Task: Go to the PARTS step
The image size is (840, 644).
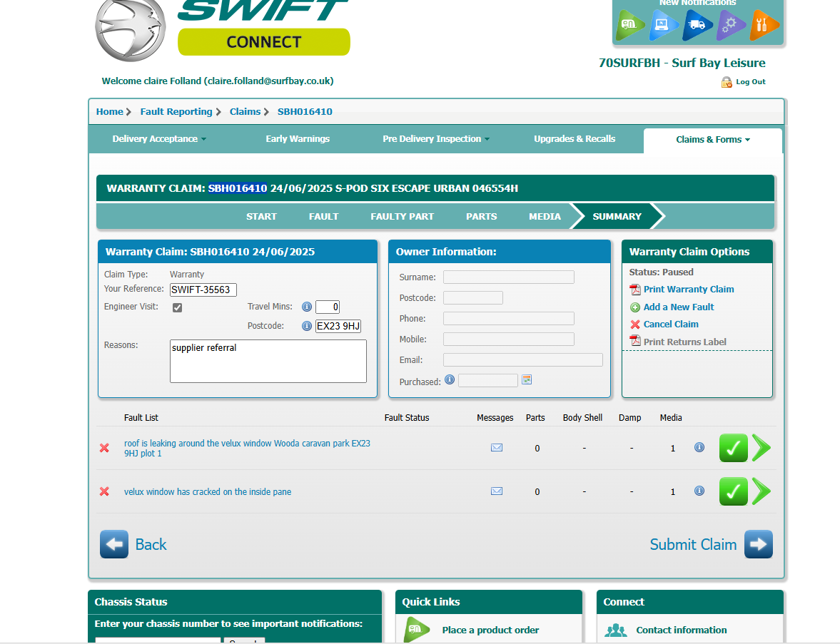Action: click(x=482, y=216)
